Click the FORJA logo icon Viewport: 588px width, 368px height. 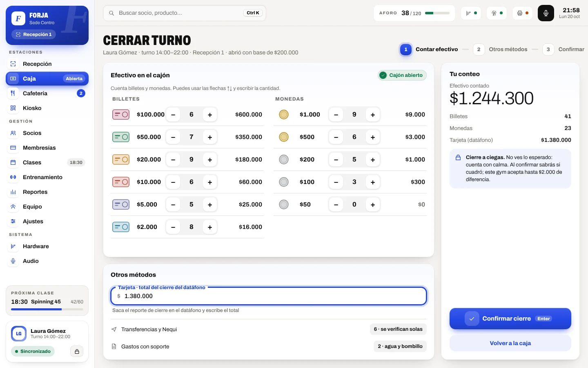[x=18, y=18]
